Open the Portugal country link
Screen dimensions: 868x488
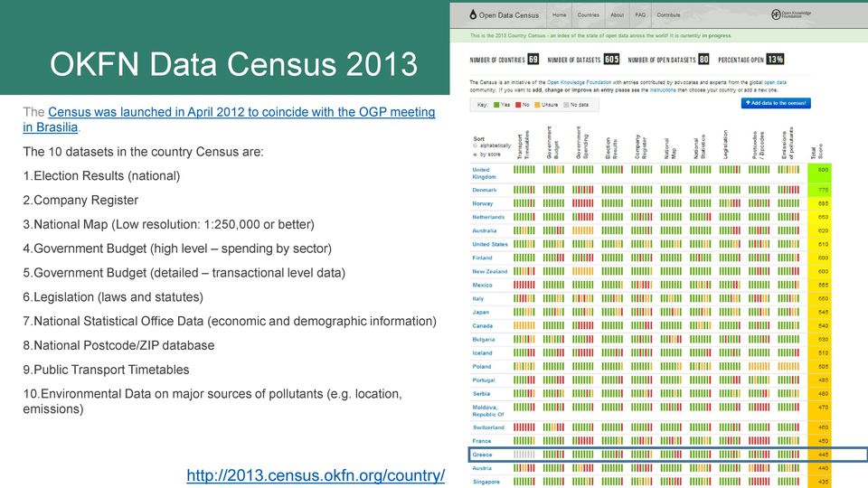pos(483,380)
